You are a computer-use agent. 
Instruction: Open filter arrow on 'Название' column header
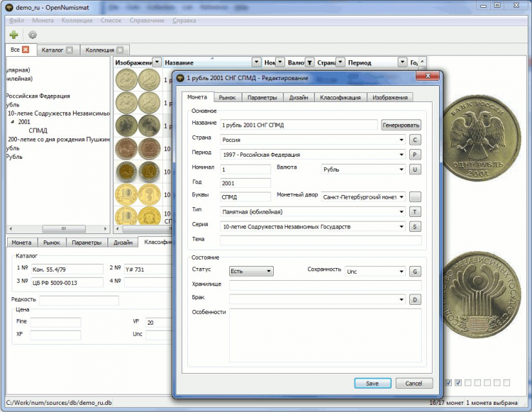pos(256,62)
